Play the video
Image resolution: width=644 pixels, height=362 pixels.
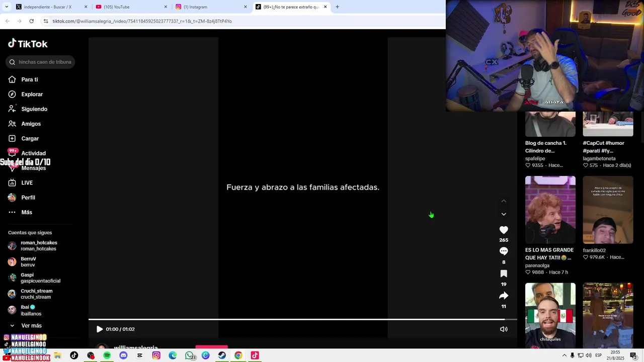point(100,329)
